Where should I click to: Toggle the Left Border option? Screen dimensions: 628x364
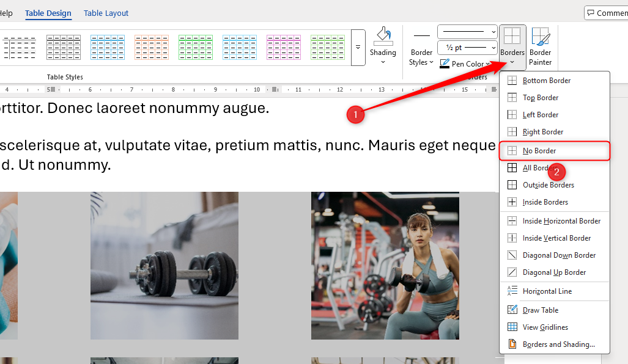click(x=540, y=115)
